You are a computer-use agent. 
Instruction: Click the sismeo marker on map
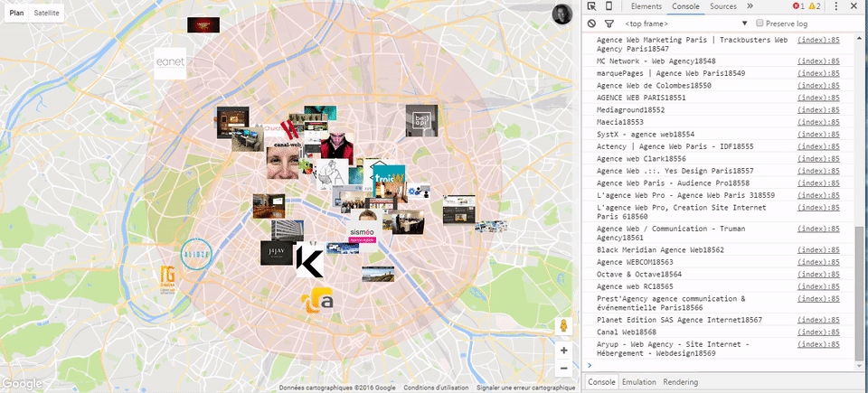[x=362, y=233]
